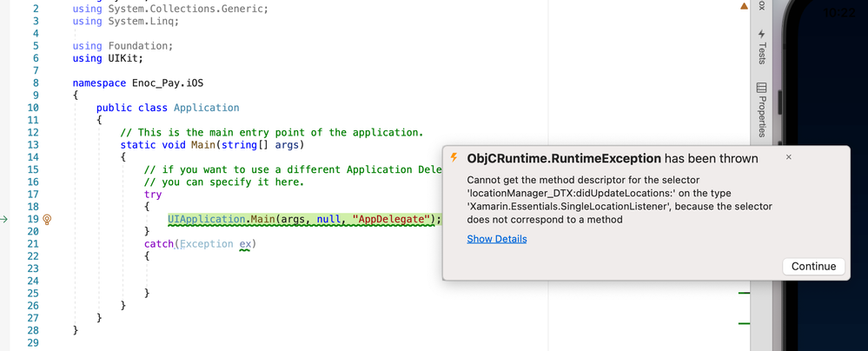The height and width of the screenshot is (351, 868).
Task: Click the lightbulb quick-fix icon on line 19
Action: point(47,220)
